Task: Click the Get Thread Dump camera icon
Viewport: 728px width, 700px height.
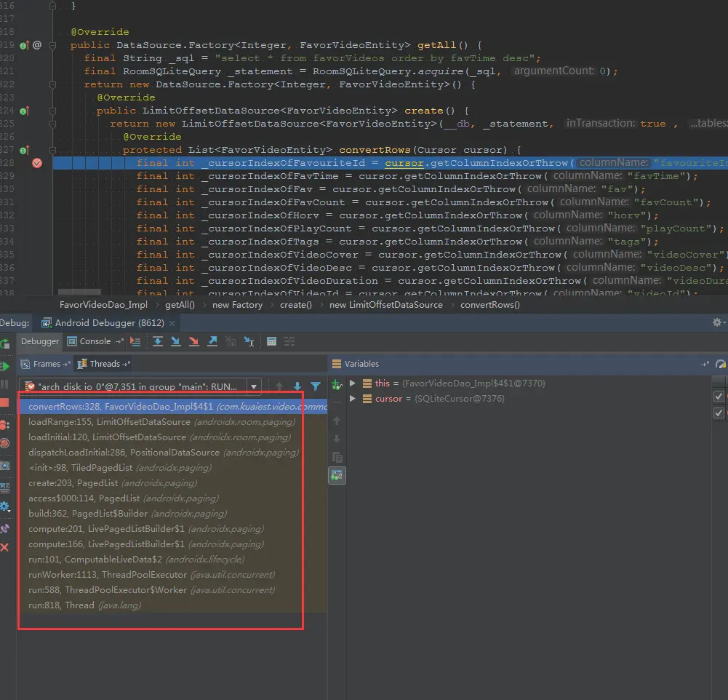Action: click(4, 466)
